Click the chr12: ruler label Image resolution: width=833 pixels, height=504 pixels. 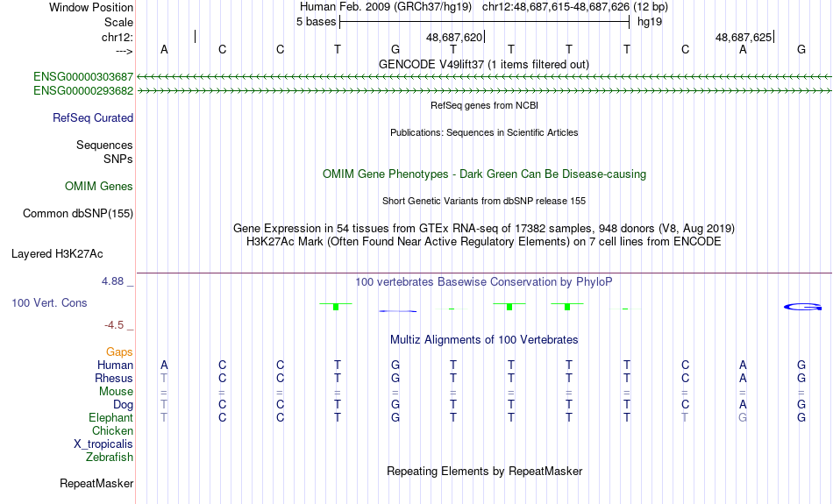pyautogui.click(x=117, y=37)
